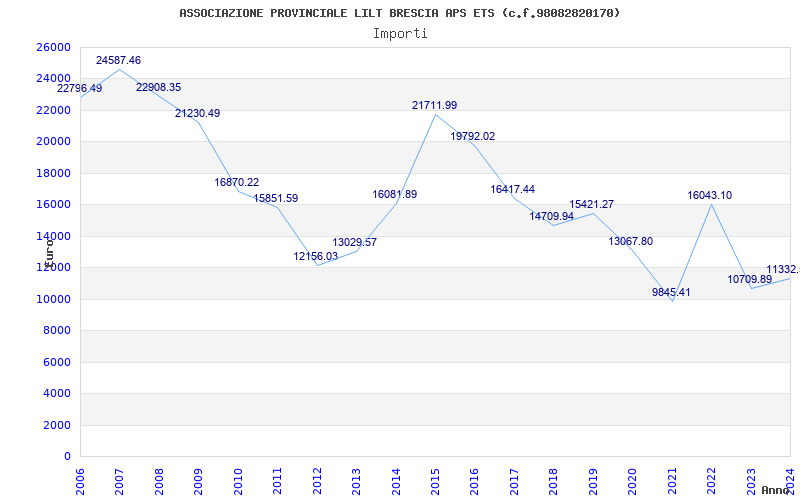Select data label 15421.27
This screenshot has width=800, height=500.
592,205
